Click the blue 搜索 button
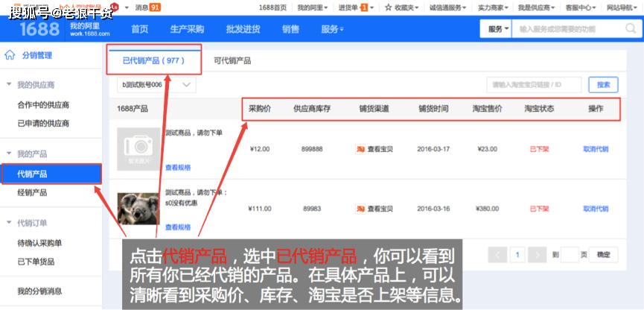 (x=603, y=85)
